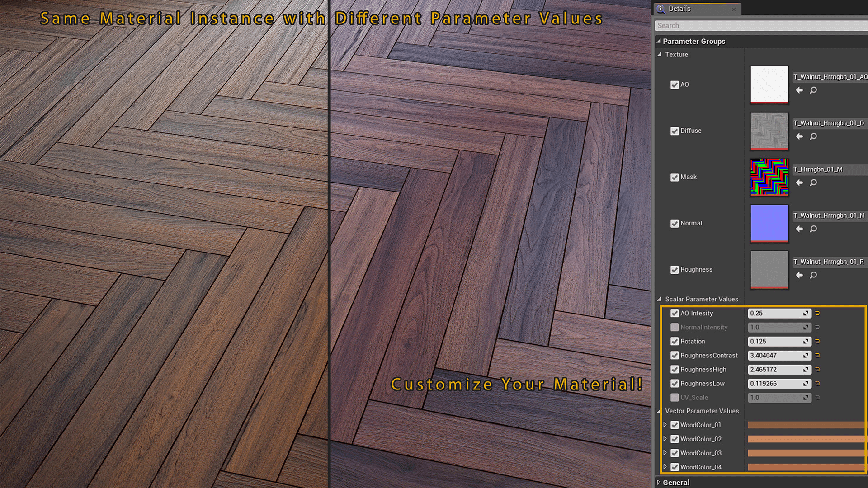Click the Mask texture thumbnail
This screenshot has width=868, height=488.
point(769,177)
